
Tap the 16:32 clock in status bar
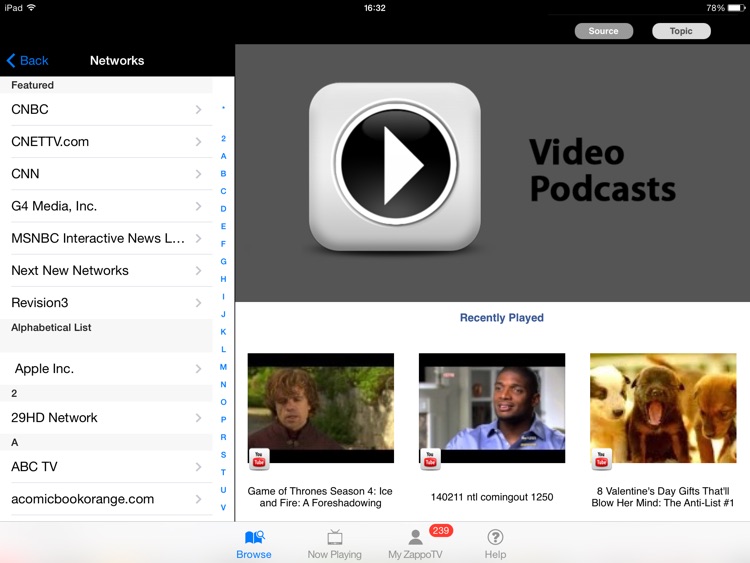(375, 8)
